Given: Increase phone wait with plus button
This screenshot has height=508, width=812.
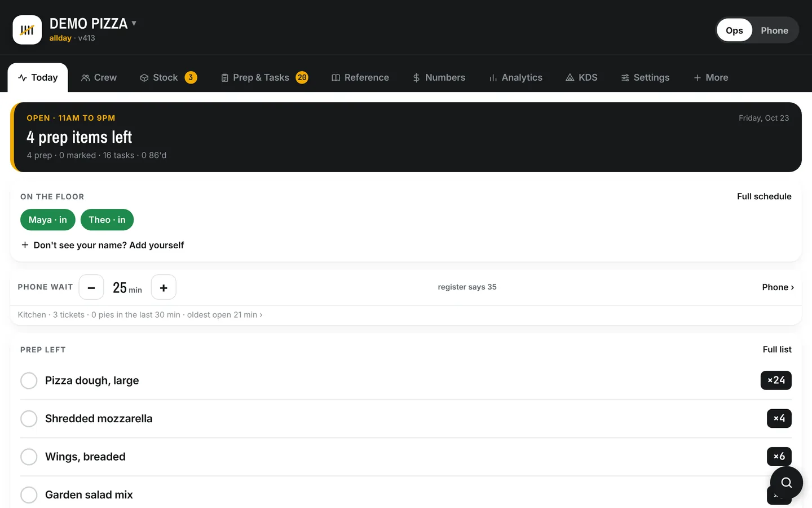Looking at the screenshot, I should 164,287.
